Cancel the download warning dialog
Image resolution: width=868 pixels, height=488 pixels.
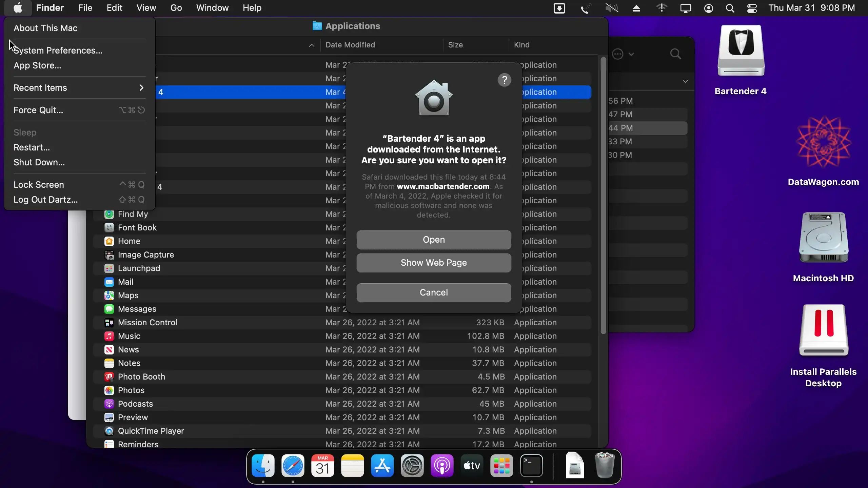tap(434, 292)
